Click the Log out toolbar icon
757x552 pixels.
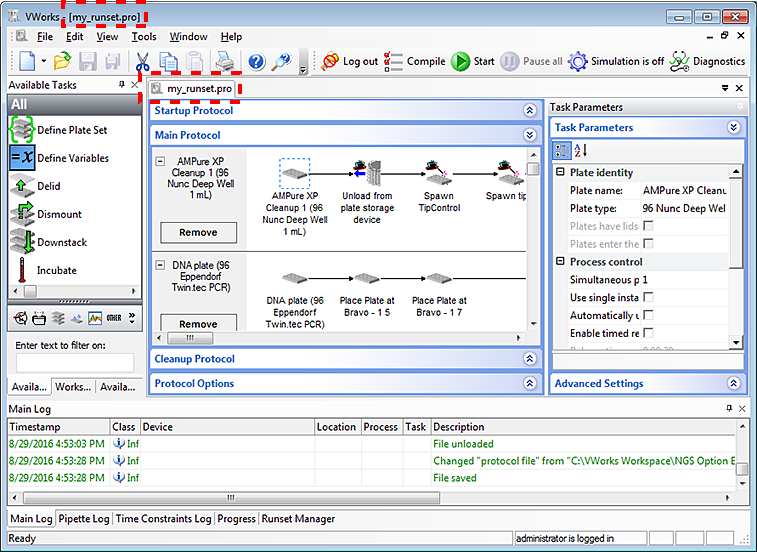pyautogui.click(x=330, y=61)
